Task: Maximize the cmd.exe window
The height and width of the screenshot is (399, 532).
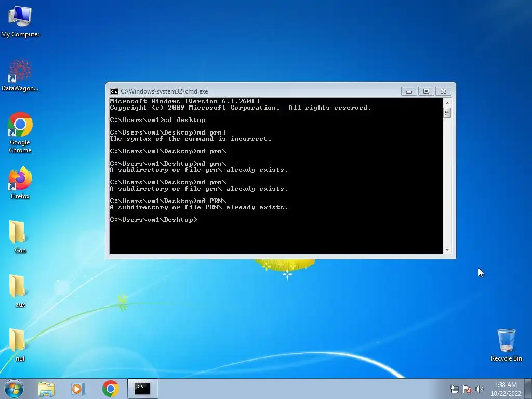Action: (x=426, y=91)
